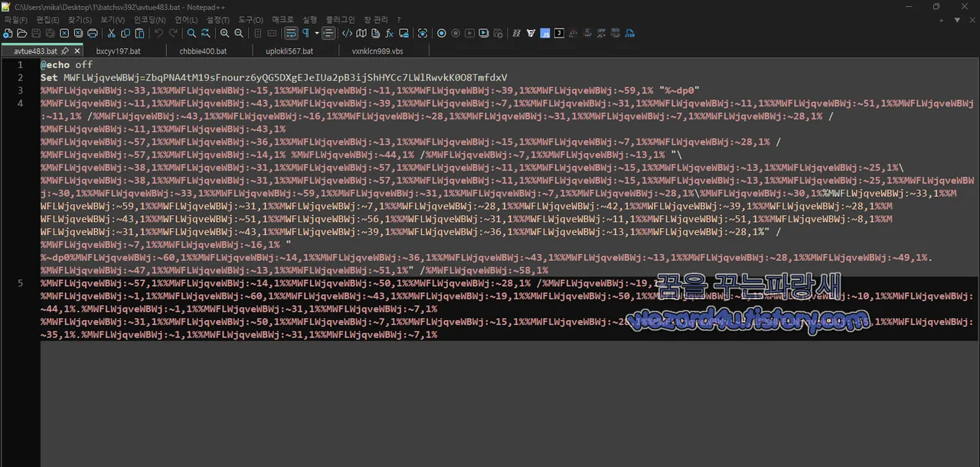
Task: Switch to the vxnklcn989.vbs tab
Action: (377, 51)
